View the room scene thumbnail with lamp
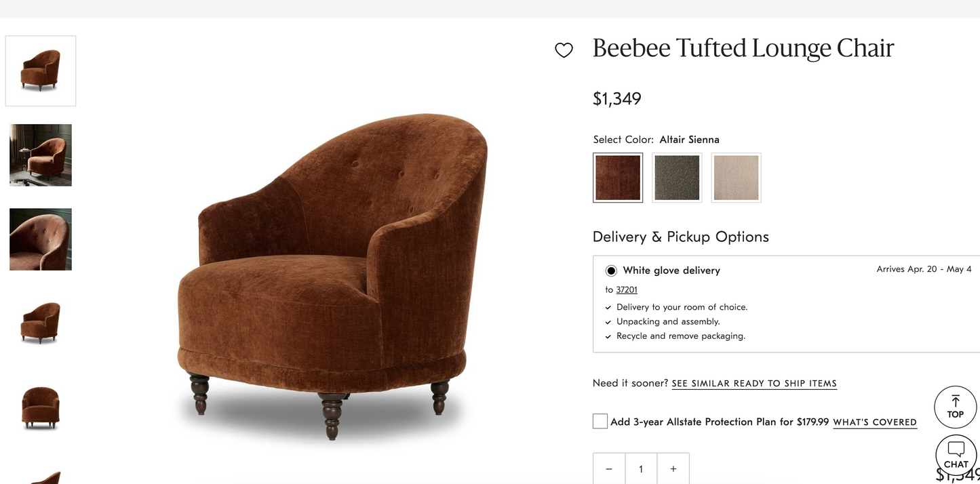The height and width of the screenshot is (484, 980). pos(41,155)
